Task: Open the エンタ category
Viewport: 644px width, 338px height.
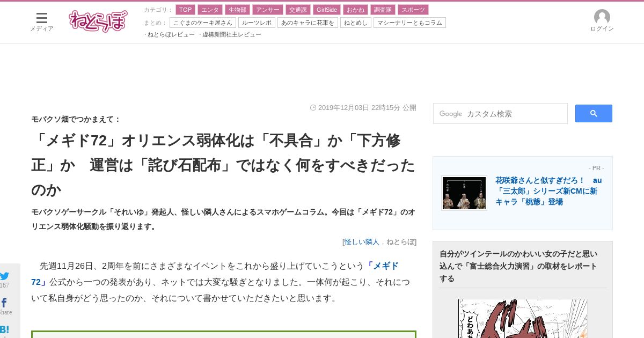Action: coord(210,10)
